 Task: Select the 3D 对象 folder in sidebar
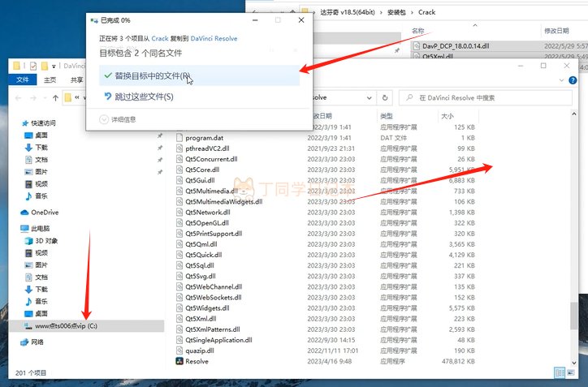(x=46, y=240)
